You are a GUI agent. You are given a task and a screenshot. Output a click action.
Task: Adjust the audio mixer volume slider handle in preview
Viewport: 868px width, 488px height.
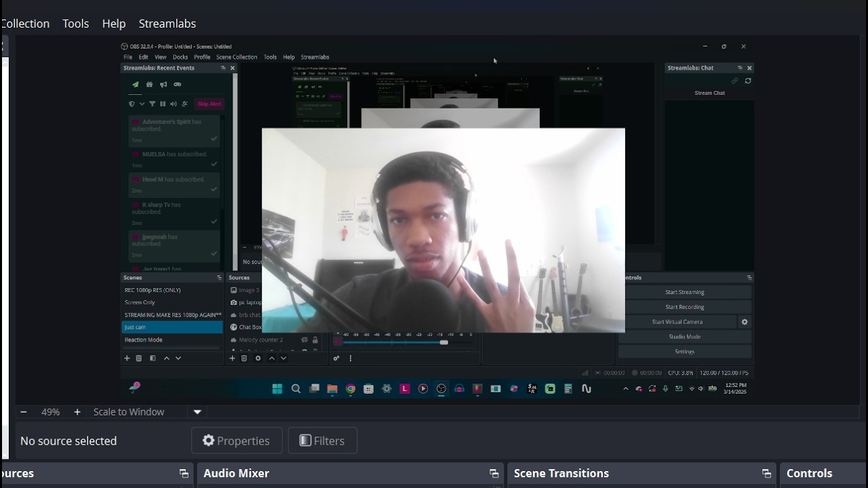443,342
